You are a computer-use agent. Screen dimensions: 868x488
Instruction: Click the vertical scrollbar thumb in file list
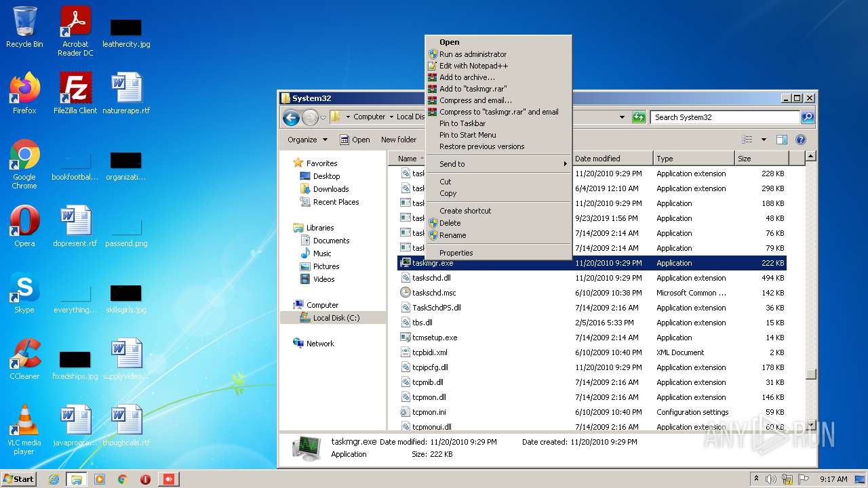(x=810, y=373)
